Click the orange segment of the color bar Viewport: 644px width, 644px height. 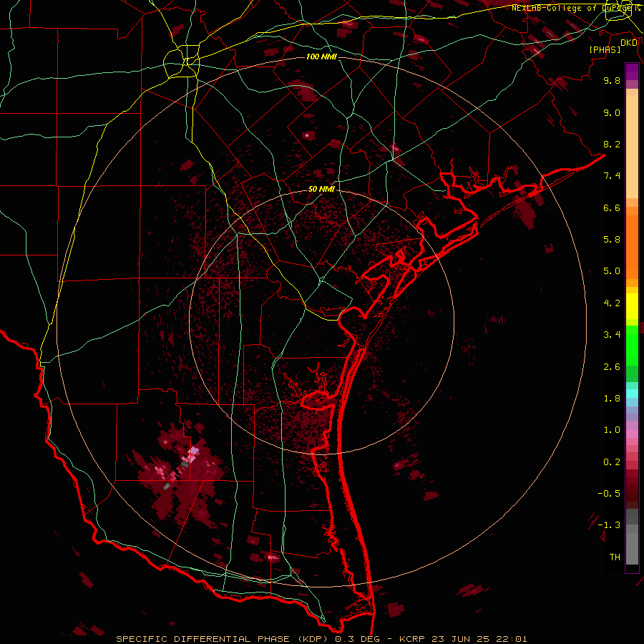pyautogui.click(x=632, y=248)
